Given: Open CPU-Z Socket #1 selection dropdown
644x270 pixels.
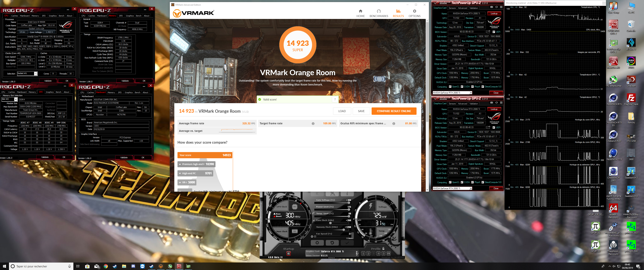Looking at the screenshot, I should (27, 73).
